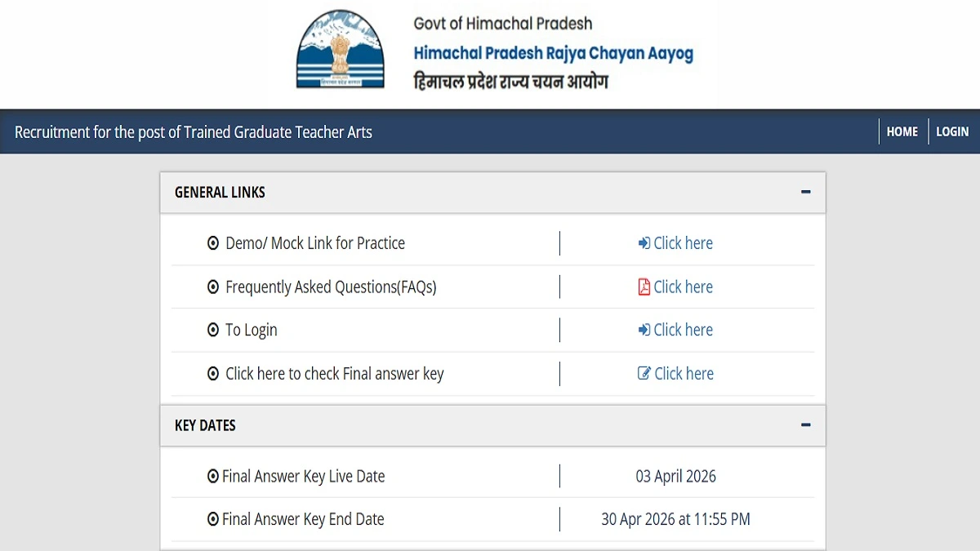Open the Demo/Mock practice 'Click here' link
The height and width of the screenshot is (551, 980).
click(683, 243)
